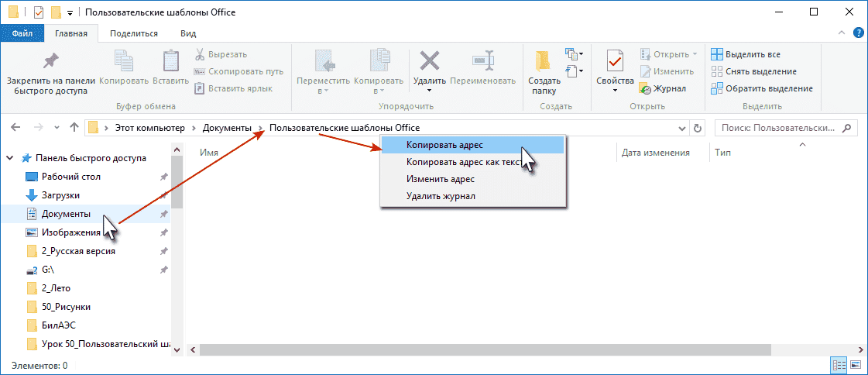
Task: Click Пользовательские шаблоны Office breadcrumb
Action: (345, 128)
